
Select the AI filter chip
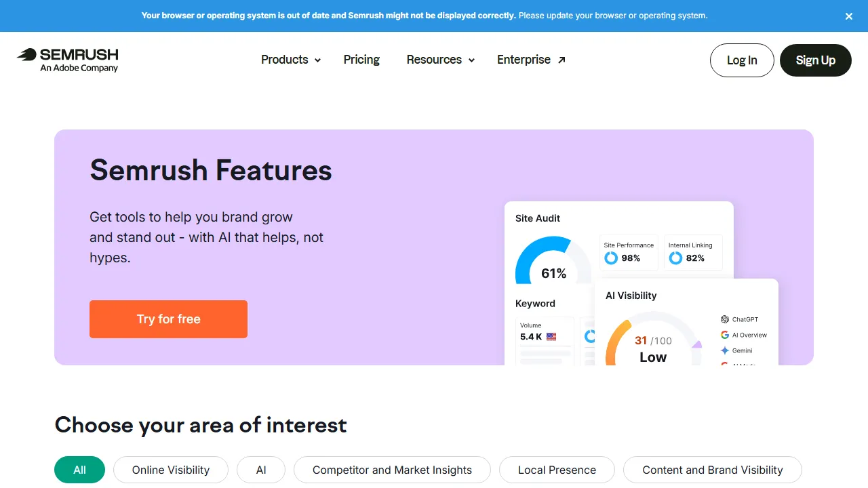tap(261, 470)
